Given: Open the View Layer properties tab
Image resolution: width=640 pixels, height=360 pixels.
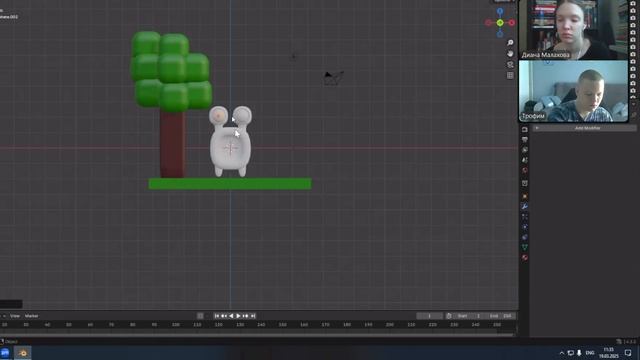Looking at the screenshot, I should (524, 150).
